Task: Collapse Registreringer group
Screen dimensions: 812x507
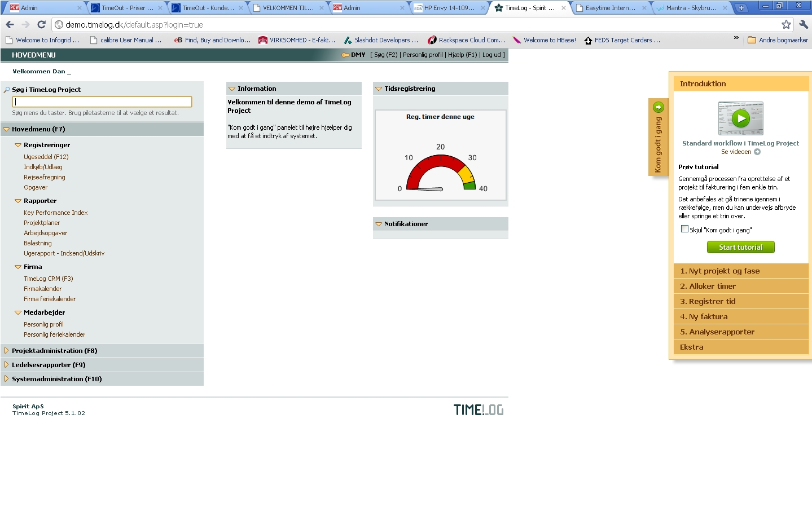Action: pos(18,145)
